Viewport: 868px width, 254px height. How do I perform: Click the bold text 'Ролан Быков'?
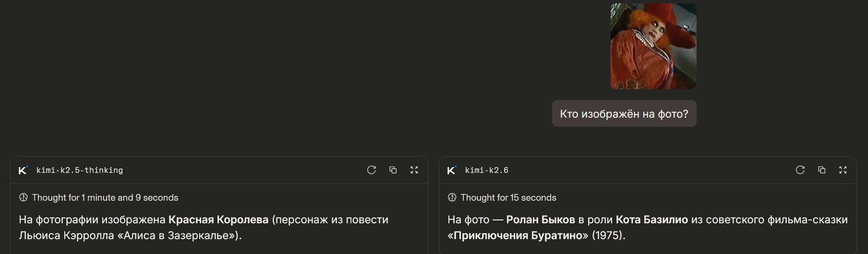point(541,219)
